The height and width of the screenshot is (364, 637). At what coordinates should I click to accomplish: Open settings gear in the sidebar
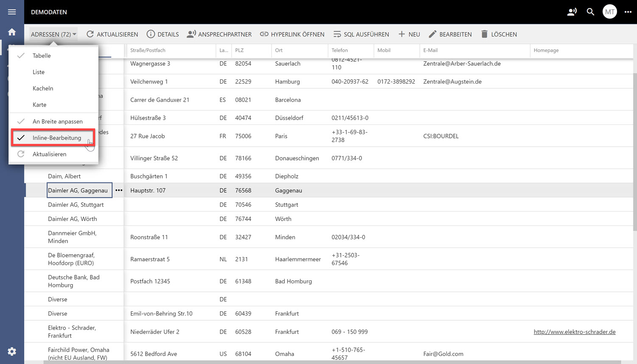12,351
